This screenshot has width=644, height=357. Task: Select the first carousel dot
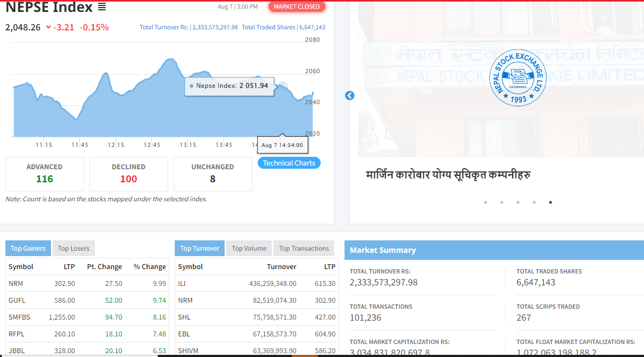[486, 202]
